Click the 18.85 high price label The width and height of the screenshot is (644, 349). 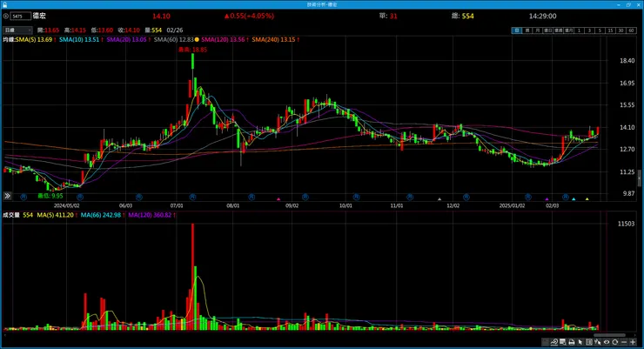coord(192,50)
